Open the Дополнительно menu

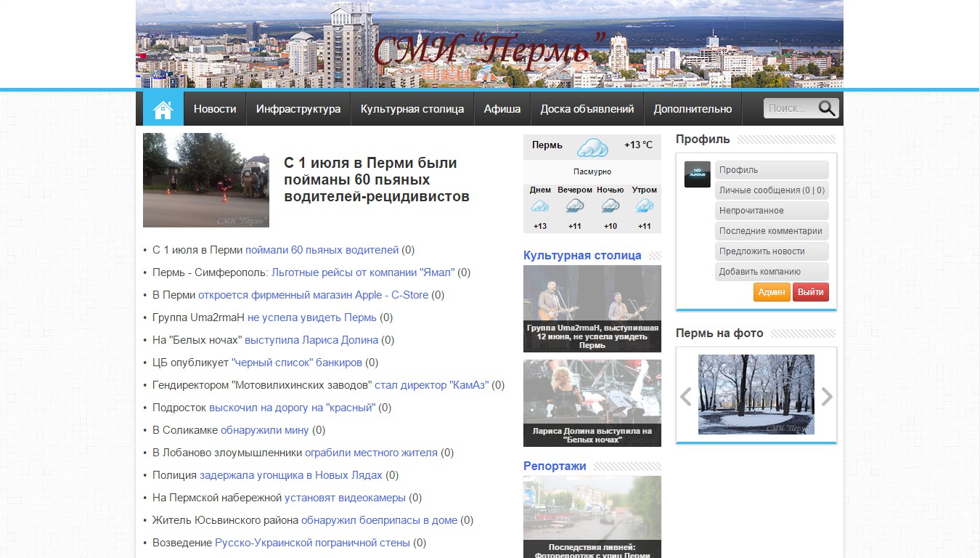click(693, 109)
